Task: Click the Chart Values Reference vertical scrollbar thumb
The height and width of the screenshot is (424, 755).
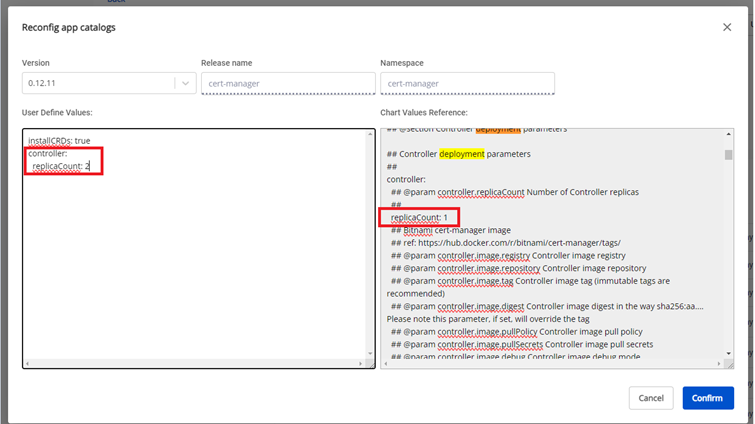Action: (x=728, y=155)
